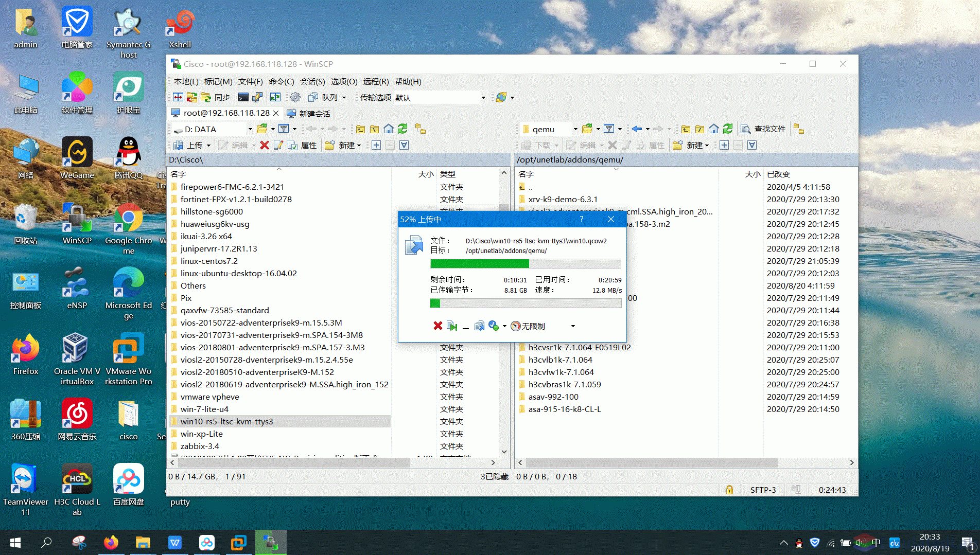Open the console terminal icon
Viewport: 980px width, 555px height.
(x=243, y=97)
